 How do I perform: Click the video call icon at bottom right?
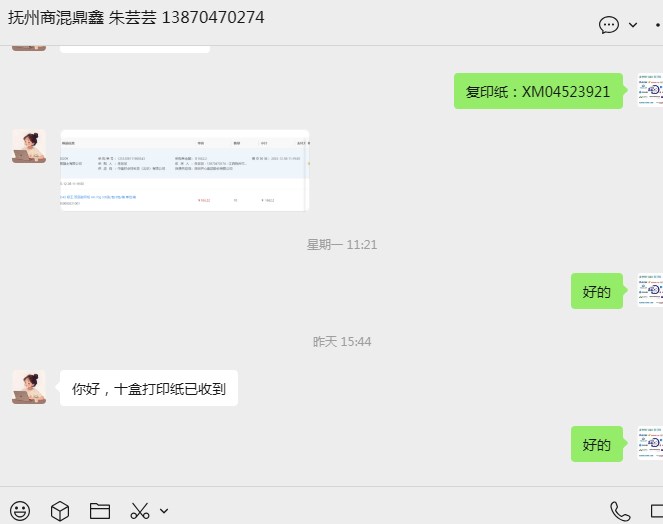[x=657, y=511]
